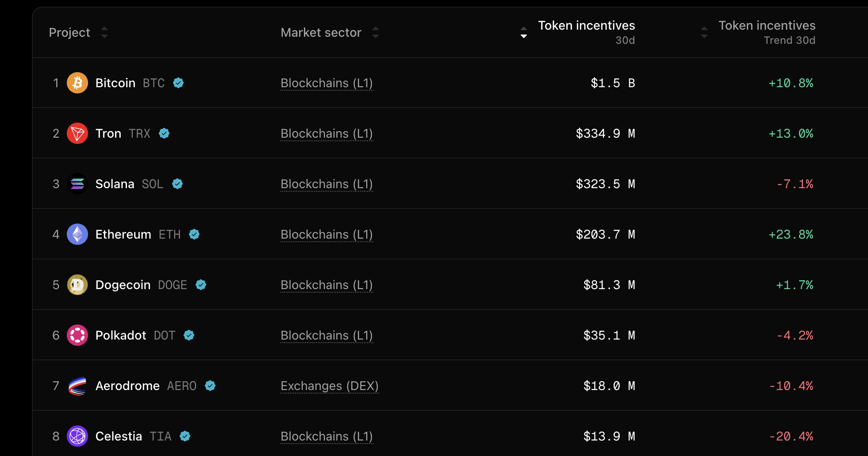Viewport: 868px width, 456px height.
Task: Click Tron's $334.9 M incentives value
Action: [605, 133]
